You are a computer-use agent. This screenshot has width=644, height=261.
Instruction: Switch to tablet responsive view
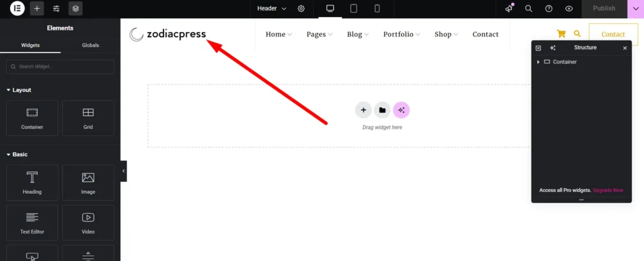[x=353, y=9]
